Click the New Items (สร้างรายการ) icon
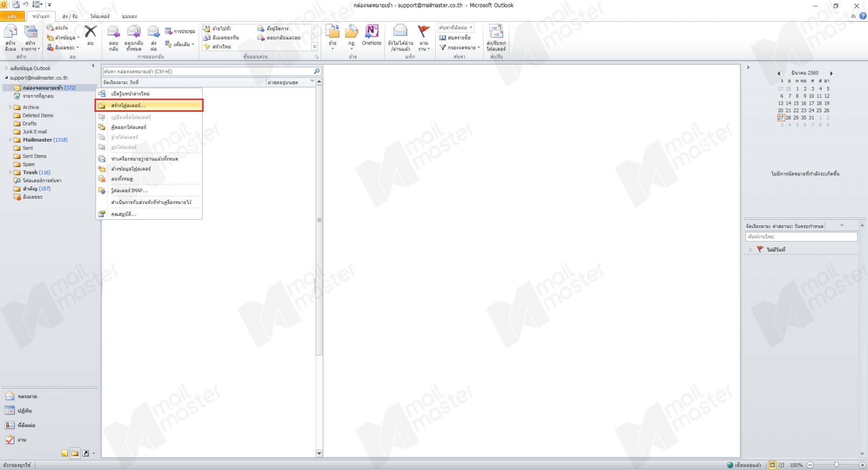The height and width of the screenshot is (470, 868). tap(31, 32)
